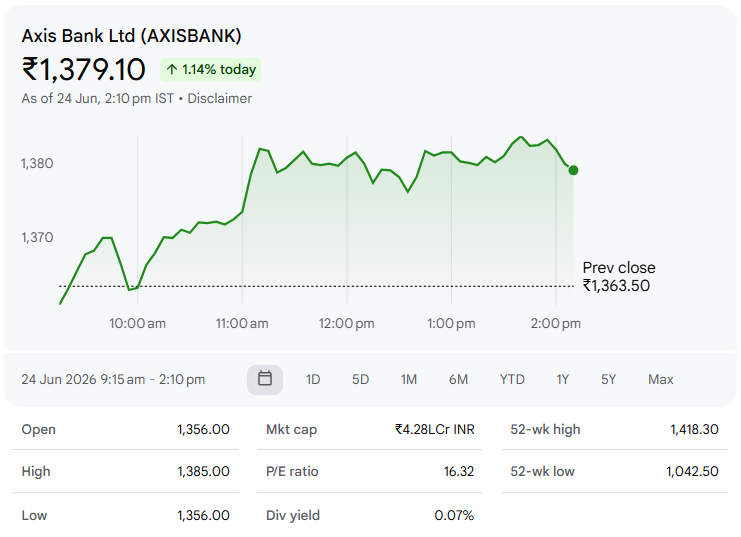The image size is (741, 537).
Task: Click the 12:00 pm axis label
Action: click(x=346, y=323)
